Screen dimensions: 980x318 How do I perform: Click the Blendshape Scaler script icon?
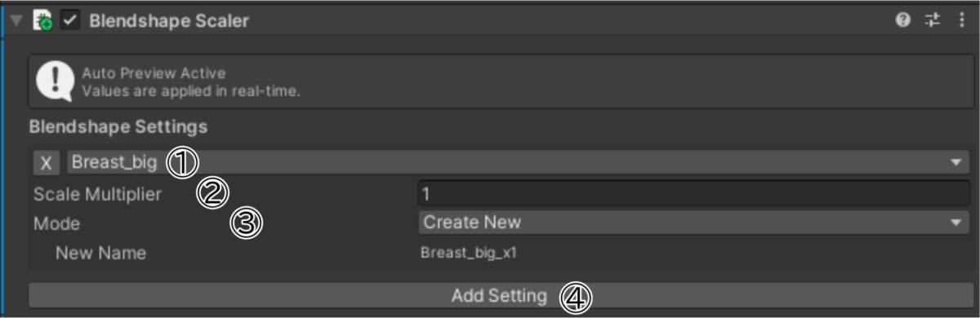tap(42, 21)
